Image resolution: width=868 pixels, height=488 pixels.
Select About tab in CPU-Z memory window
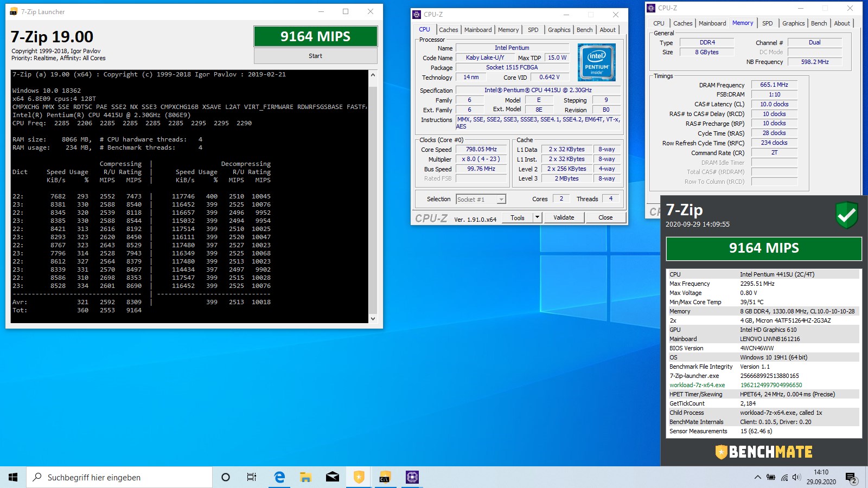click(842, 23)
